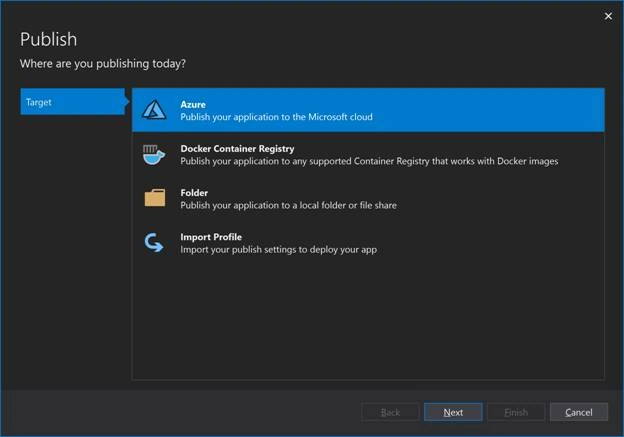The image size is (624, 437).
Task: Select Docker Container Registry title
Action: 237,148
